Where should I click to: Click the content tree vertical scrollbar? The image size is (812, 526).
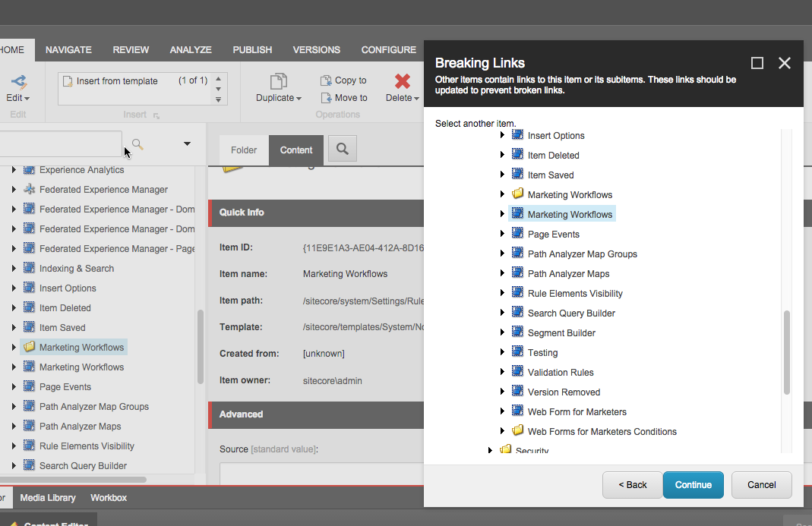(x=201, y=347)
